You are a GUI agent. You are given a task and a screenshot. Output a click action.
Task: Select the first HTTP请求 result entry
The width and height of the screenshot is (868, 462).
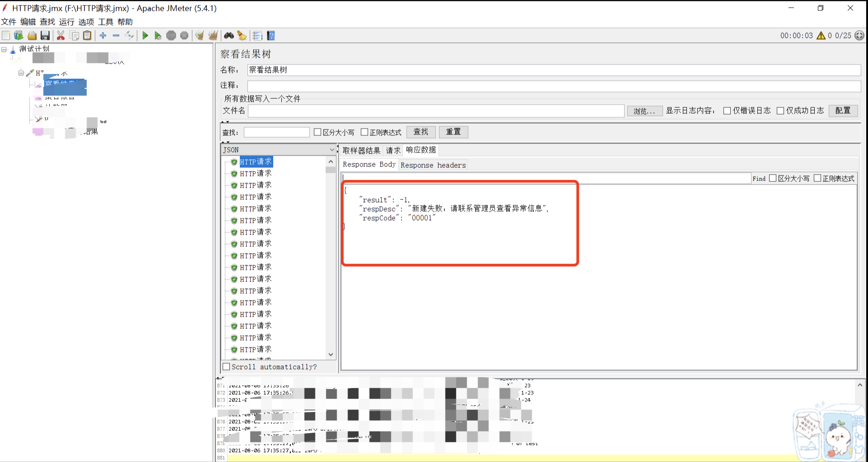click(256, 162)
